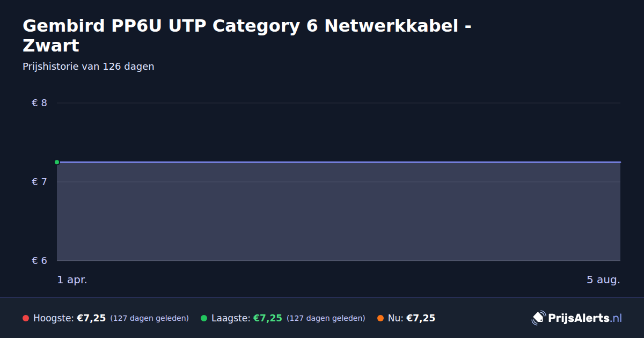Click the red Hoogste legend dot
Image resolution: width=644 pixels, height=338 pixels.
[x=26, y=318]
